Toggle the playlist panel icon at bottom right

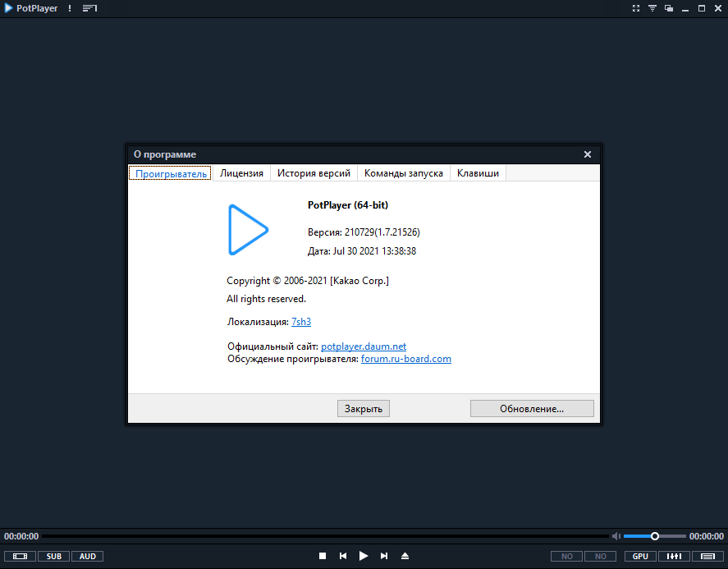(707, 556)
